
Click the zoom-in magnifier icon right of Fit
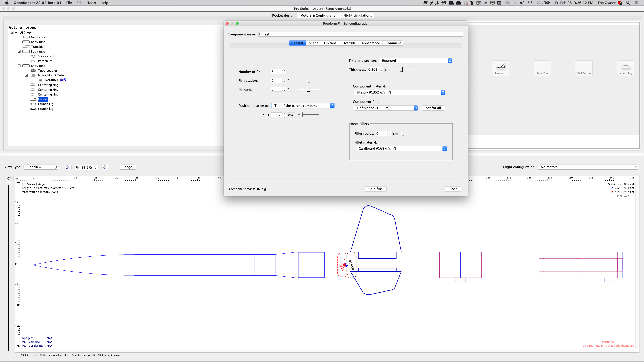105,167
